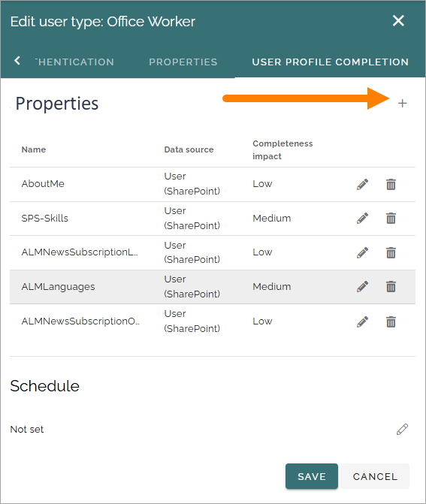
Task: Edit the AboutMe property
Action: 362,184
